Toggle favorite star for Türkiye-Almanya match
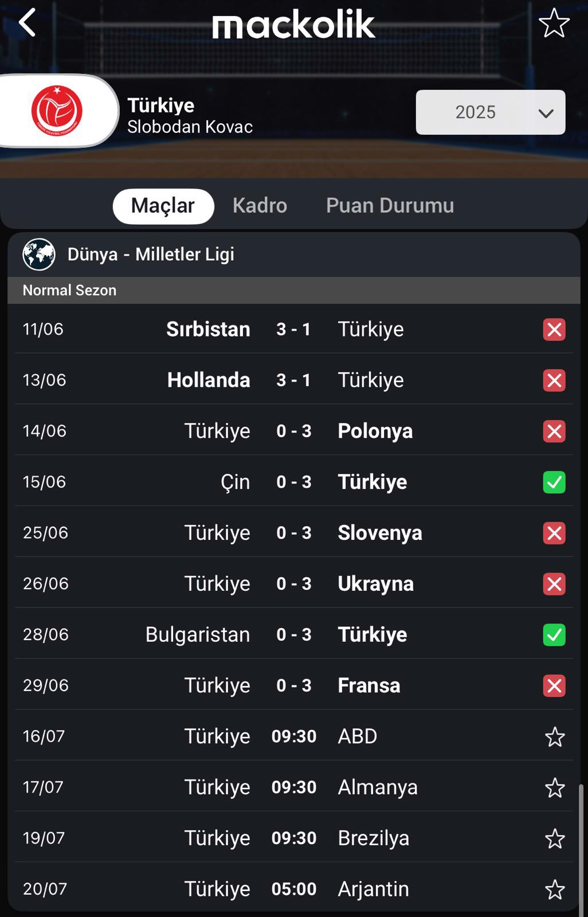 tap(555, 787)
